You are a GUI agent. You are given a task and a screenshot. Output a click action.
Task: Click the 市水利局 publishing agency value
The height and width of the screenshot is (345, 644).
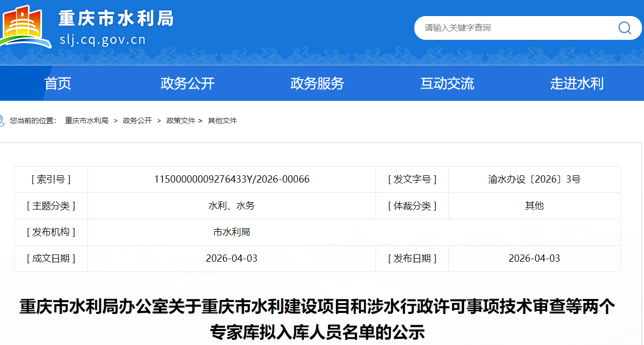[232, 232]
